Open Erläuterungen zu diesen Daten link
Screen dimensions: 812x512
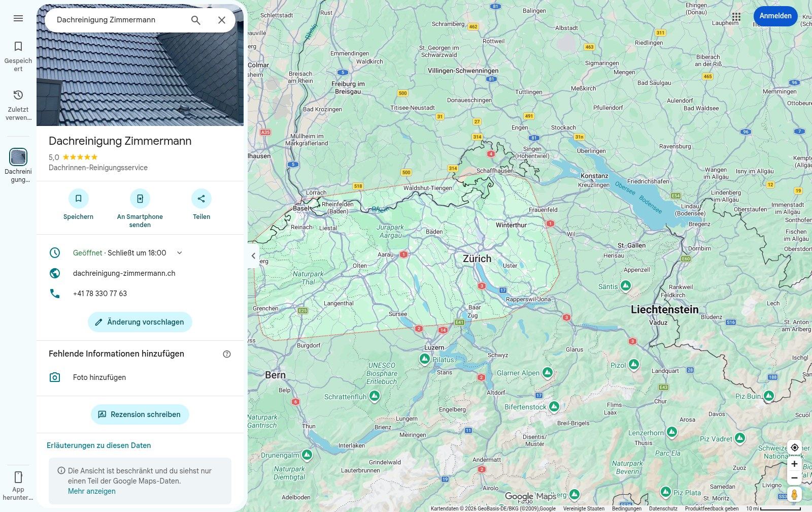pyautogui.click(x=99, y=445)
